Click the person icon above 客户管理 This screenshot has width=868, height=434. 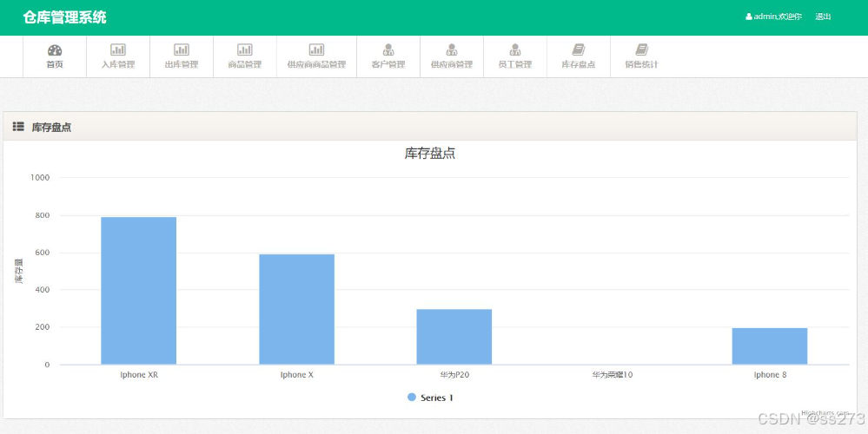[x=388, y=49]
